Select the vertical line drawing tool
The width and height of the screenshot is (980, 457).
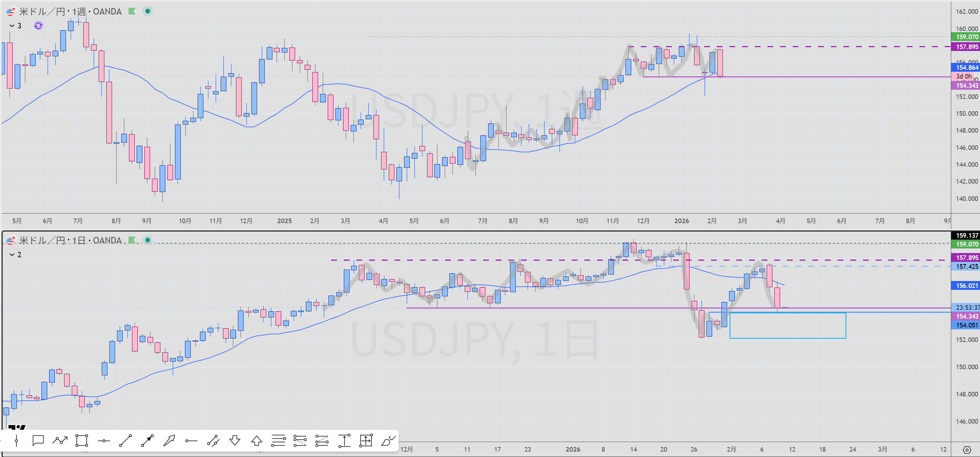(x=16, y=441)
